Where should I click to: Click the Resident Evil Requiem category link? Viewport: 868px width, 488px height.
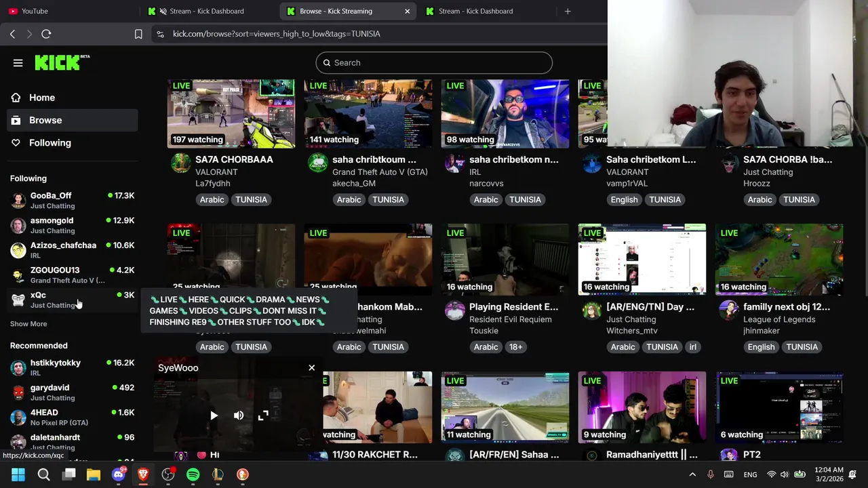[511, 319]
